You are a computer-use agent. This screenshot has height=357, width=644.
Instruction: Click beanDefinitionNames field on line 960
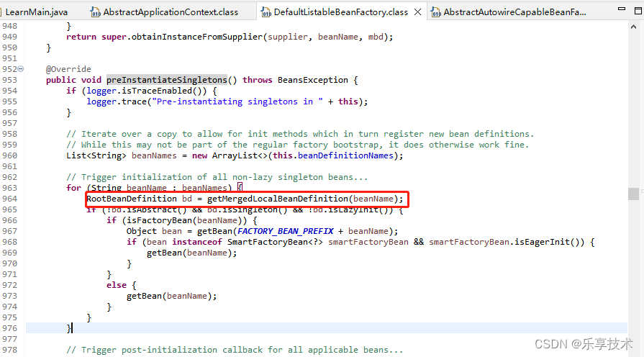[346, 155]
